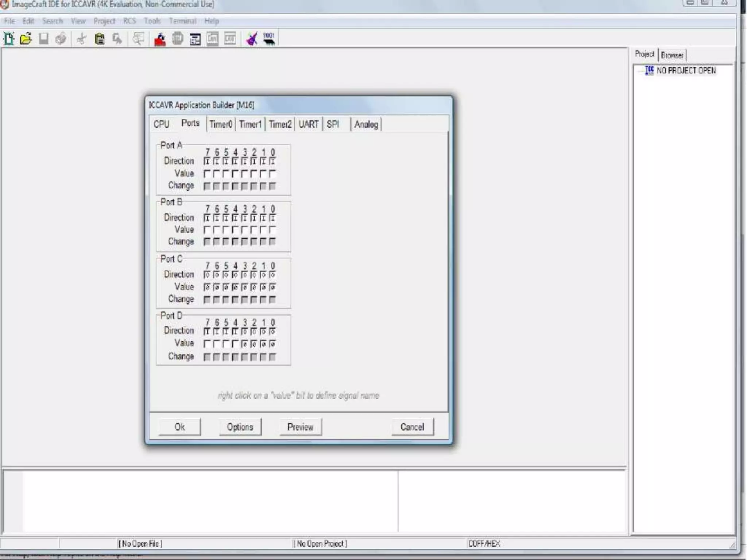
Task: Click the Paste clipboard icon
Action: [x=99, y=38]
